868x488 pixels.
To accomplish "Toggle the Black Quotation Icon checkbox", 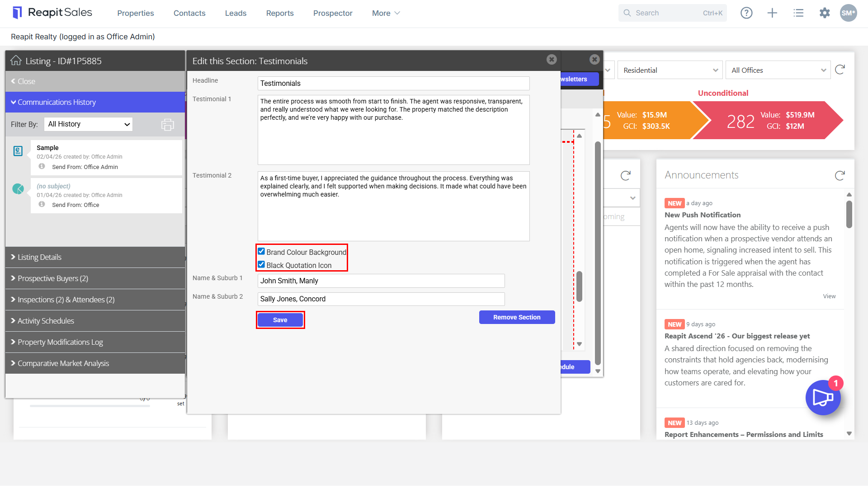I will [x=261, y=265].
